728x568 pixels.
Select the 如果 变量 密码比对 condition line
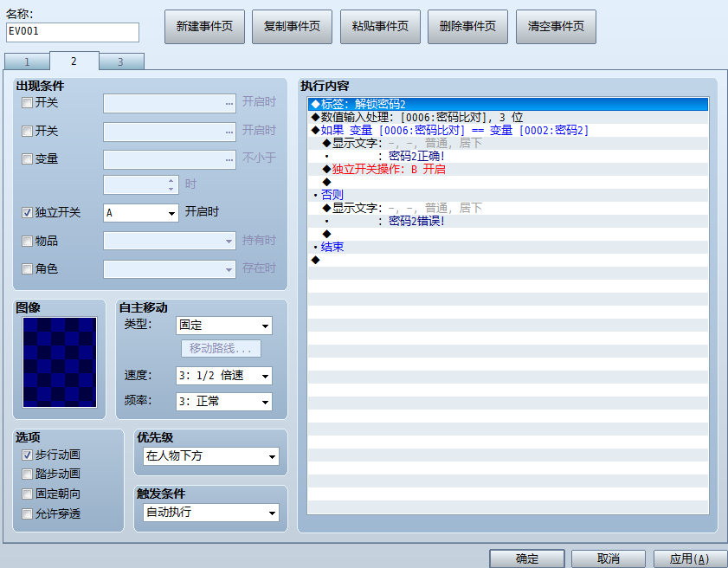pos(508,130)
